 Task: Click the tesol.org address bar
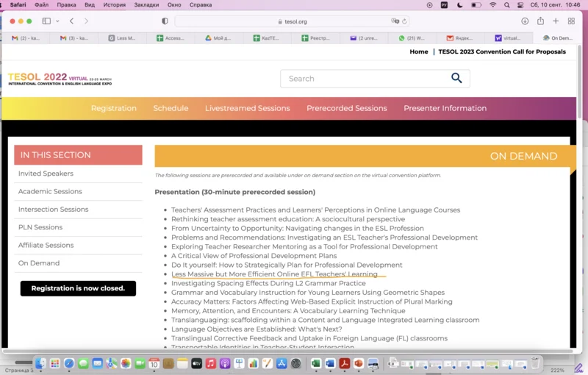(292, 21)
